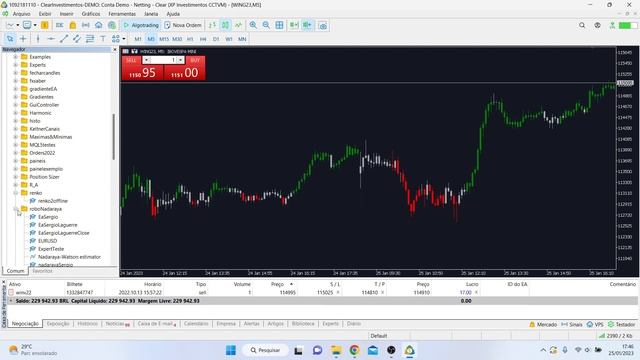Toggle the Algotrading button

[141, 25]
